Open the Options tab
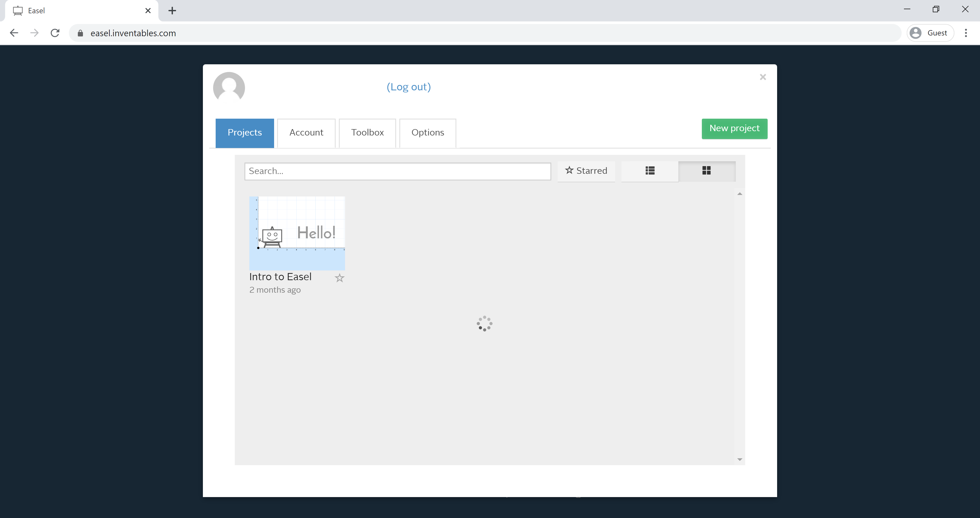 coord(428,133)
